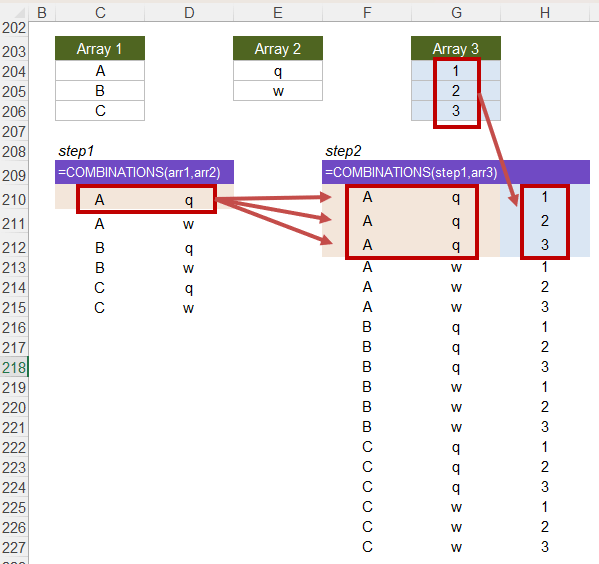Screen dimensions: 599x564
Task: Select cell 3 in row 218 column H
Action: point(545,367)
